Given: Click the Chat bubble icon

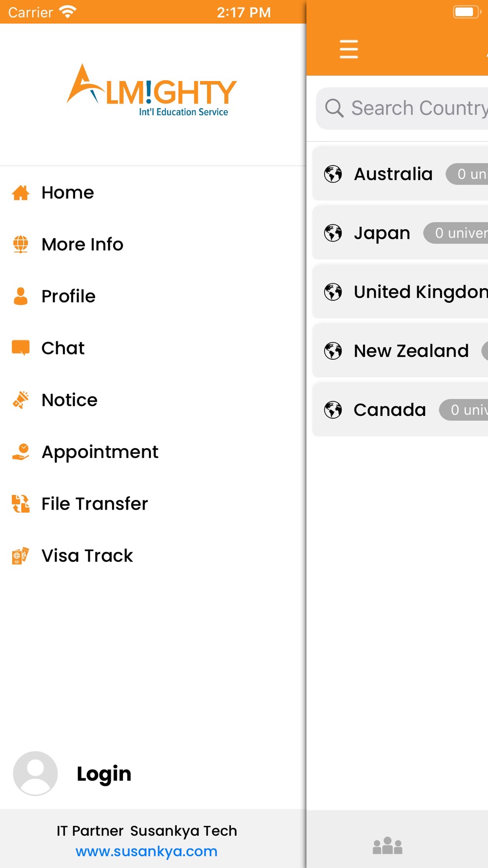Looking at the screenshot, I should coord(20,348).
